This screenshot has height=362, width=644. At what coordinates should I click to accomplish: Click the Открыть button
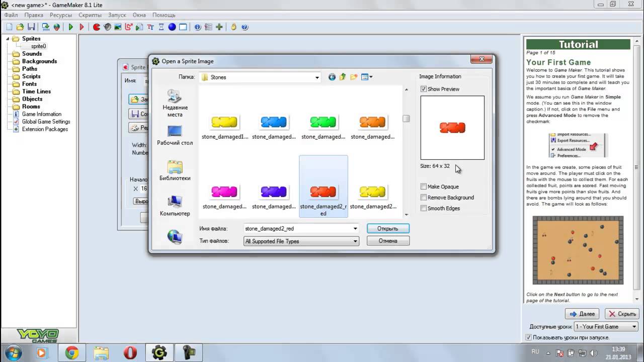pyautogui.click(x=388, y=228)
